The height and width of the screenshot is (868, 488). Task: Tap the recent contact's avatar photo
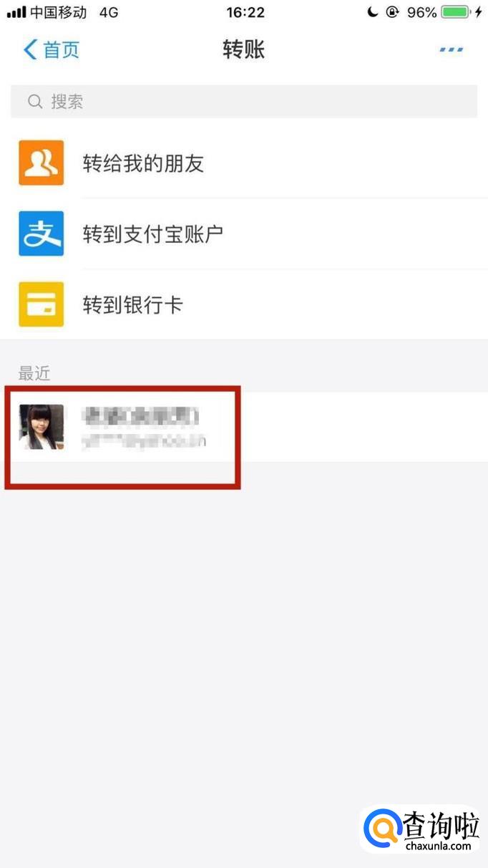(x=41, y=427)
